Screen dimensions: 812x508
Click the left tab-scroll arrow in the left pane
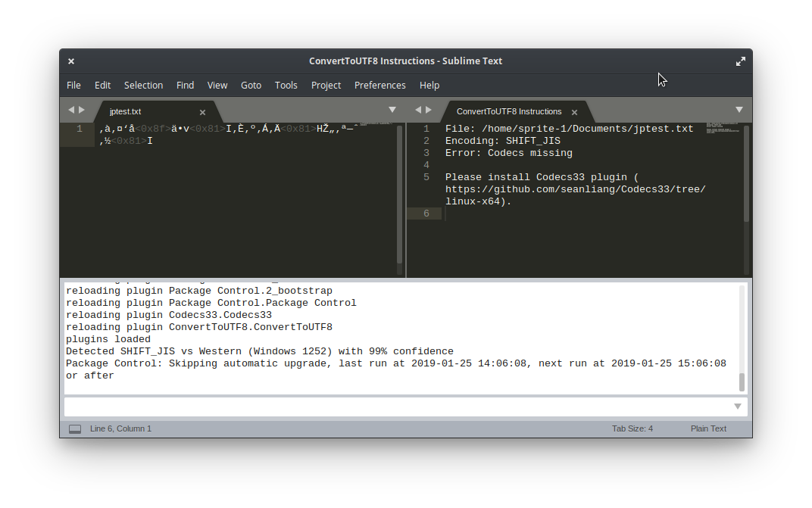tap(70, 109)
